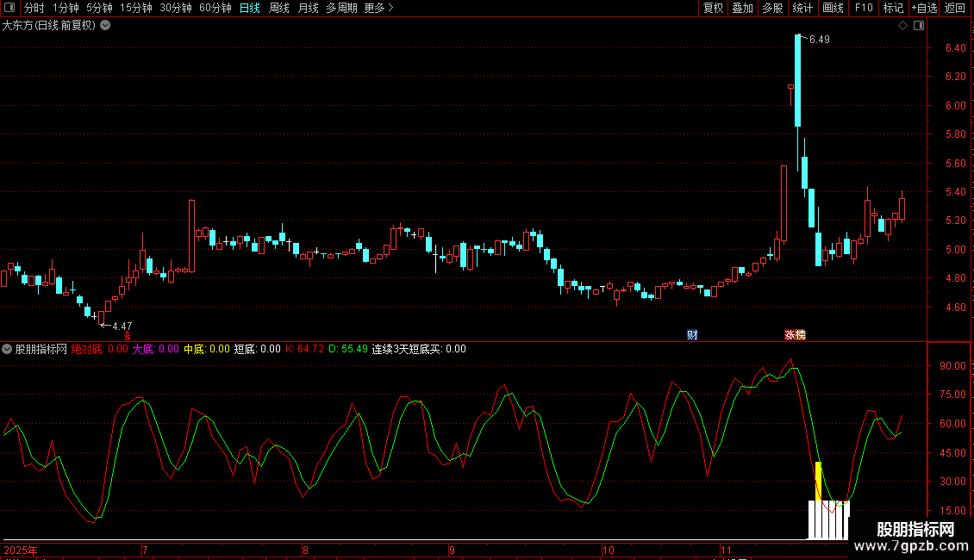Screen dimensions: 974x560
Task: Switch to 周线 weekly chart
Action: [279, 8]
